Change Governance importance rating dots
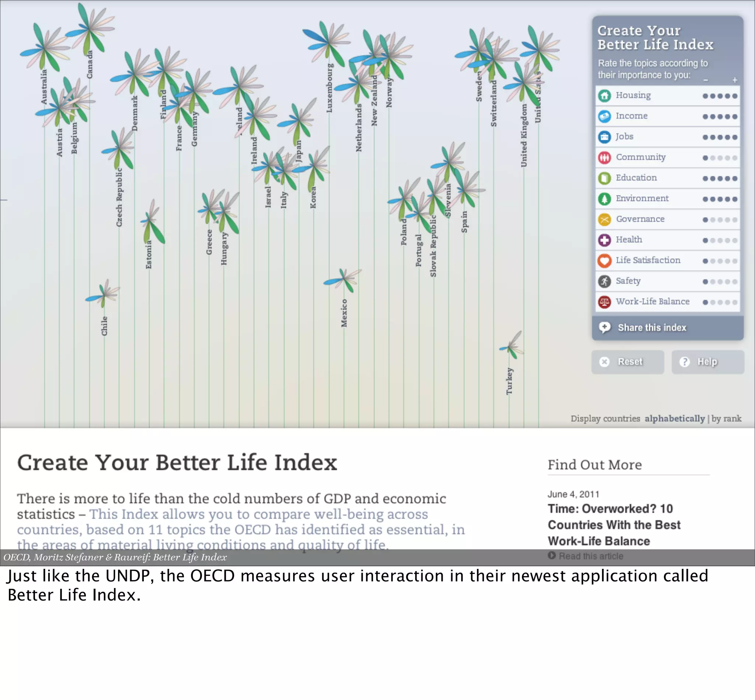The image size is (755, 700). (720, 220)
